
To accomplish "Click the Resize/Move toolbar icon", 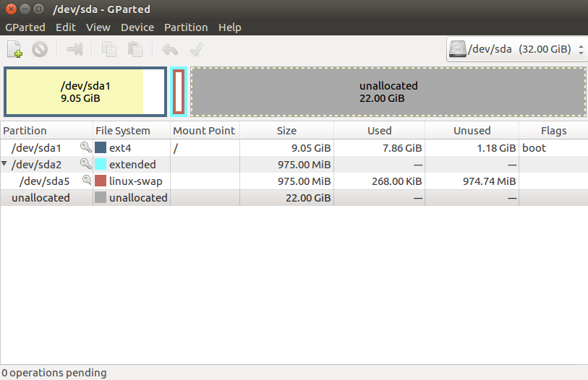I will (x=74, y=49).
